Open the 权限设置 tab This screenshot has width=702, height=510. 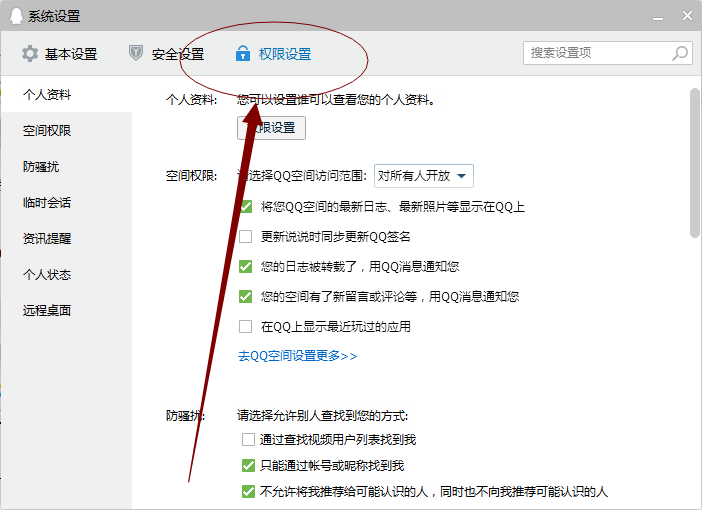point(274,54)
